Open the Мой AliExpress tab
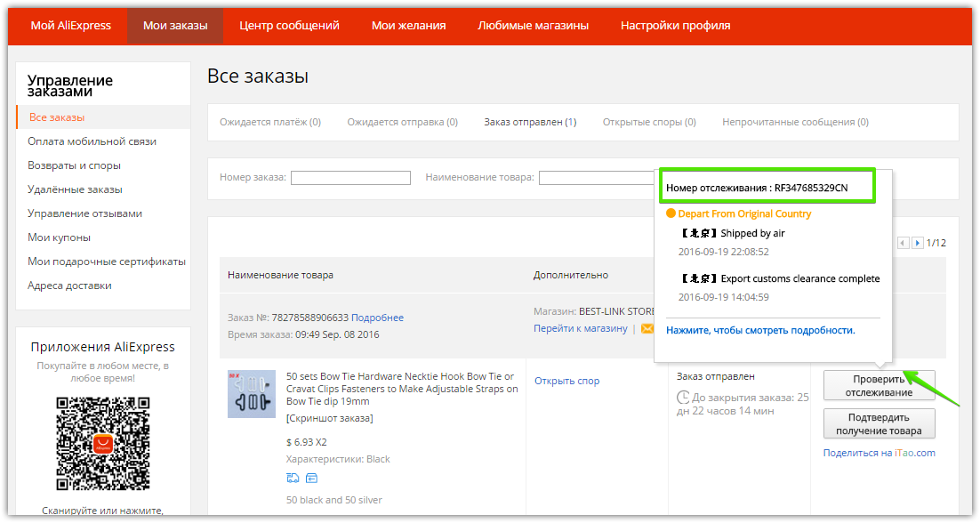The height and width of the screenshot is (523, 980). coord(70,26)
